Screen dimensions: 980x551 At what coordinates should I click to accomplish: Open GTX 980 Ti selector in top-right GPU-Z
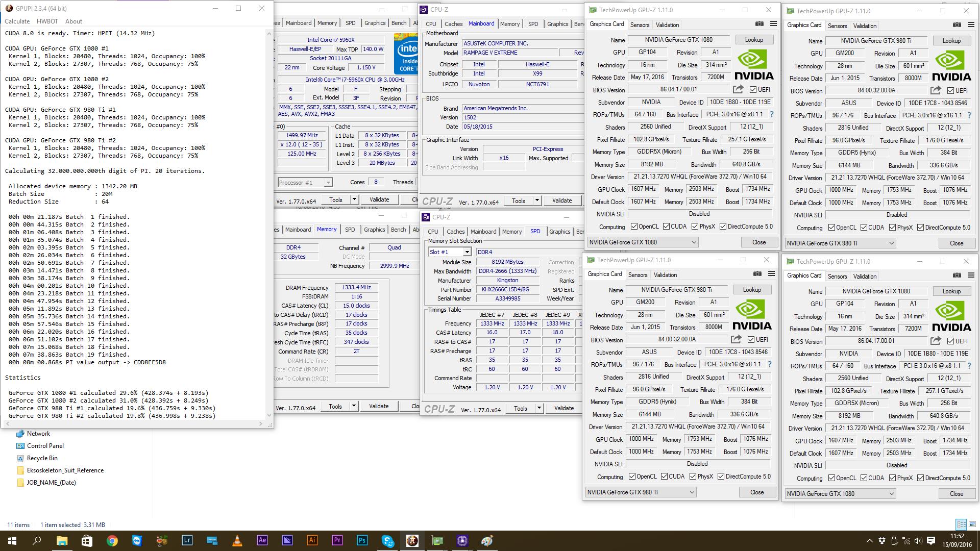click(x=840, y=243)
